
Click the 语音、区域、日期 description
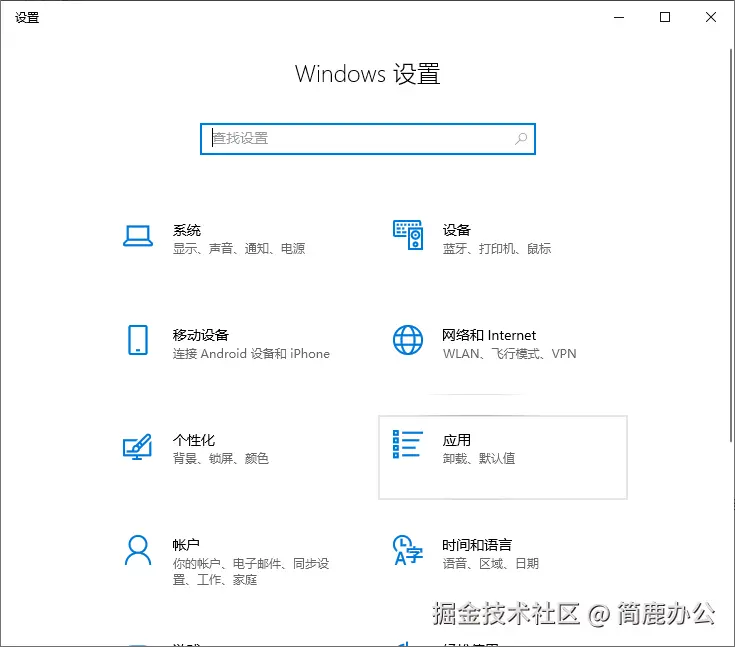point(491,563)
